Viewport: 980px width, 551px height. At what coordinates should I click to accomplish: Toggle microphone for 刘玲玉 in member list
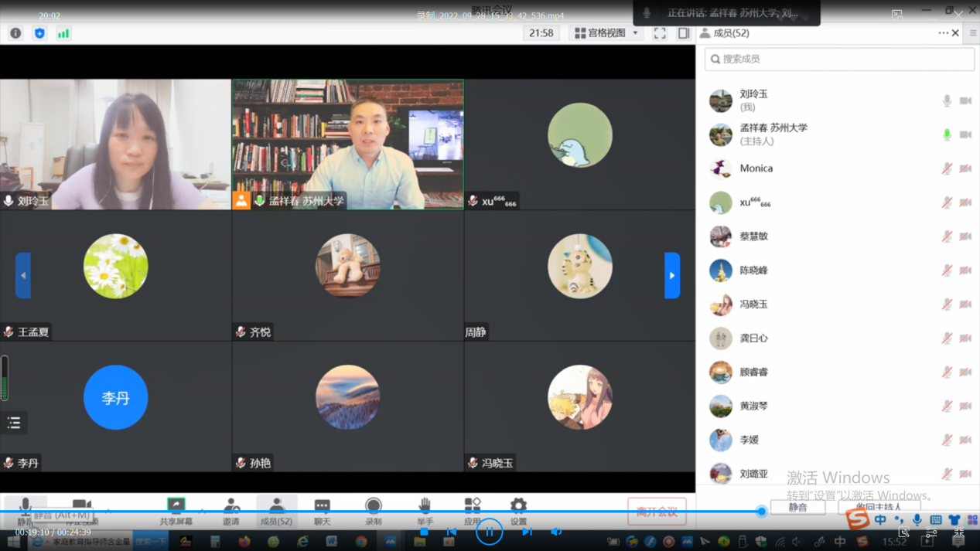947,100
